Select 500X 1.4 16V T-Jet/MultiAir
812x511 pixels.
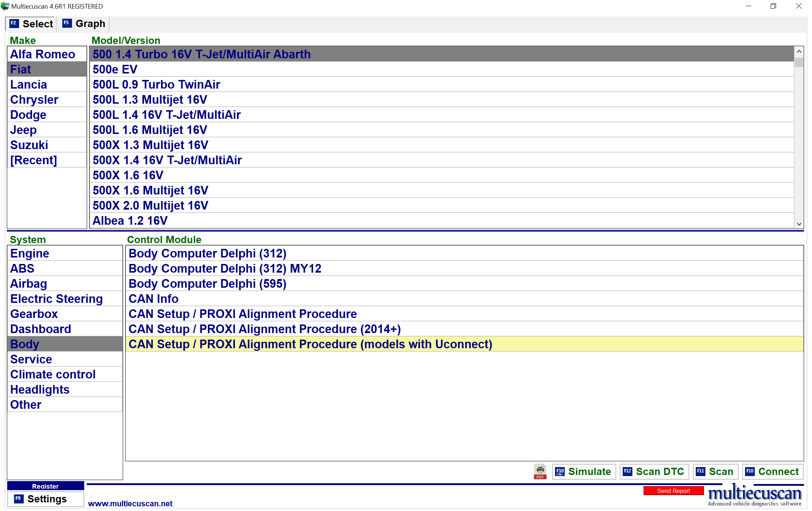point(442,160)
